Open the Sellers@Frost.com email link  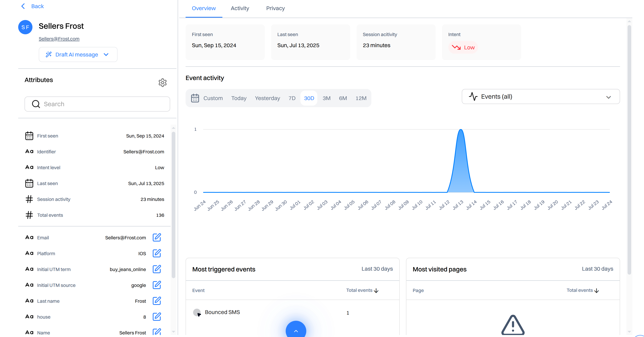pyautogui.click(x=59, y=39)
